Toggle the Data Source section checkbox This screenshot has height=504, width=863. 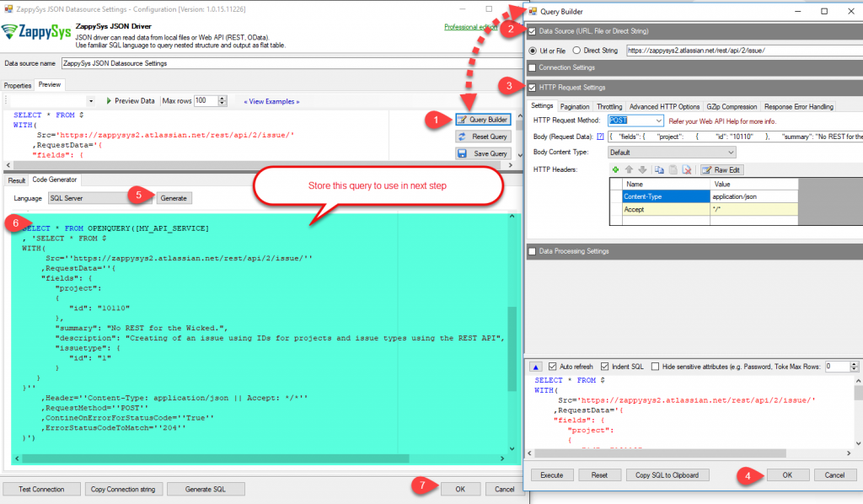click(532, 31)
